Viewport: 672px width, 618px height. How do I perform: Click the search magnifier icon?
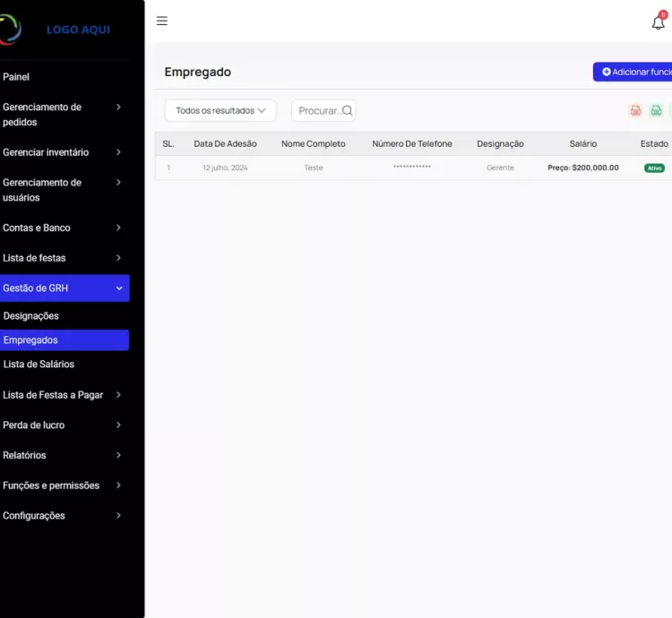(x=348, y=111)
